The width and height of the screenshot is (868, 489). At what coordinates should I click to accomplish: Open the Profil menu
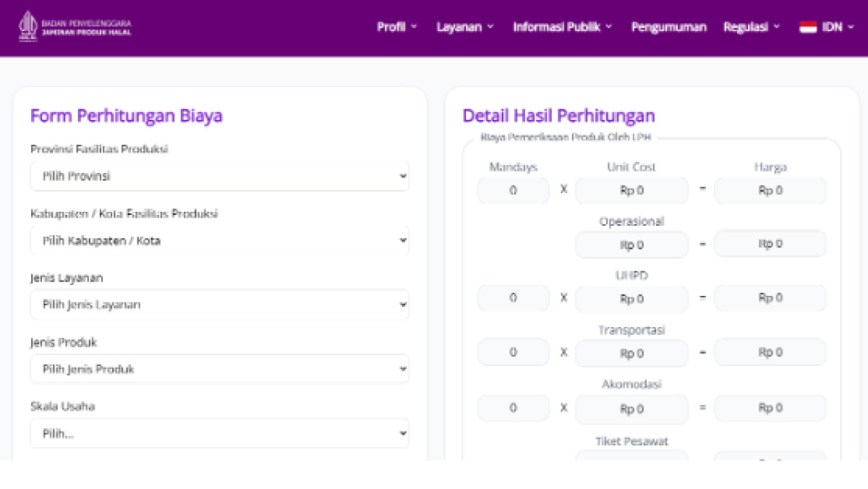tap(397, 27)
